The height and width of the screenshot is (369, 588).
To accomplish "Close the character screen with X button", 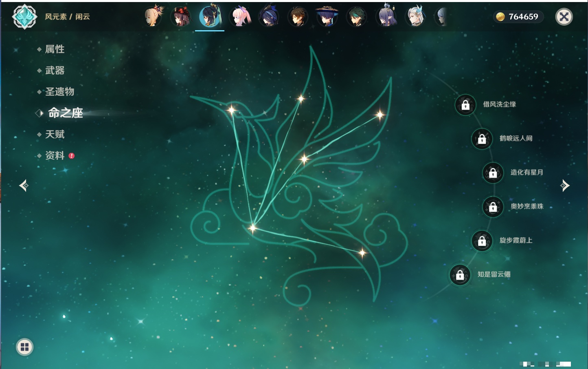I will [564, 17].
